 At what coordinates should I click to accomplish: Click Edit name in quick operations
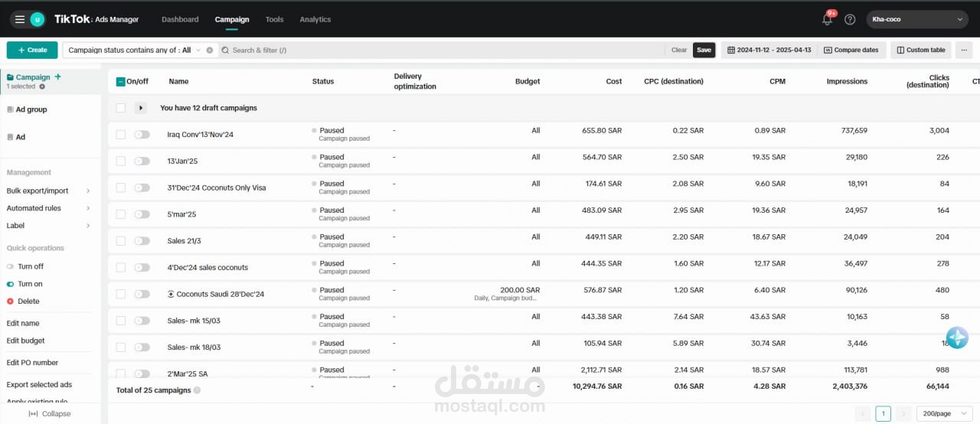coord(23,323)
